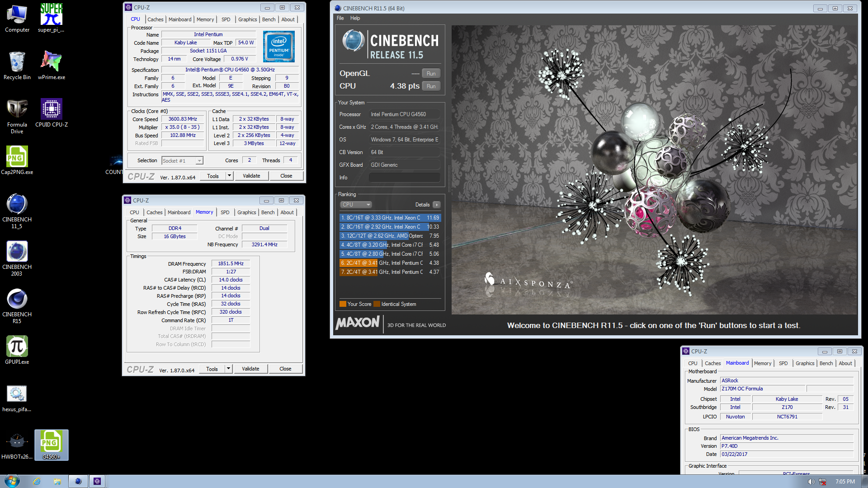Switch to the CINEBENCH taskbar button
Viewport: 868px width, 488px height.
(78, 482)
